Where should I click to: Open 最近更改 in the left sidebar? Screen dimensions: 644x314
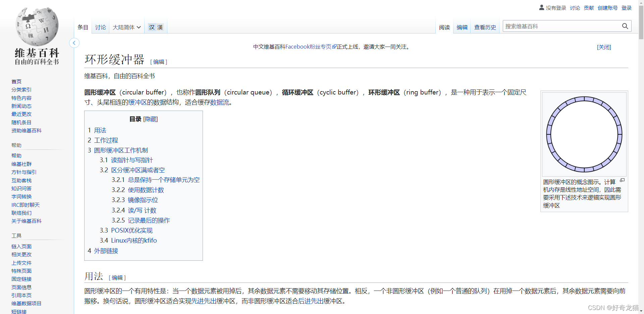(x=21, y=114)
